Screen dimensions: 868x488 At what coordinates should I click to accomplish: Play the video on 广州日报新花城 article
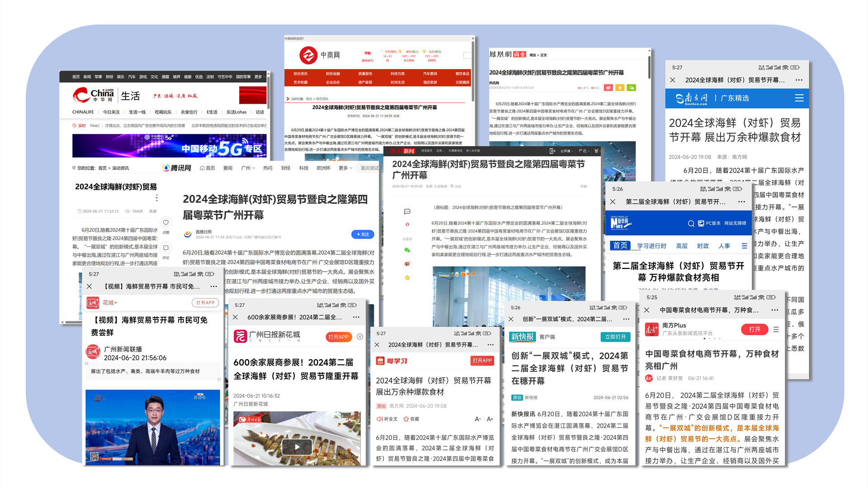pyautogui.click(x=297, y=447)
